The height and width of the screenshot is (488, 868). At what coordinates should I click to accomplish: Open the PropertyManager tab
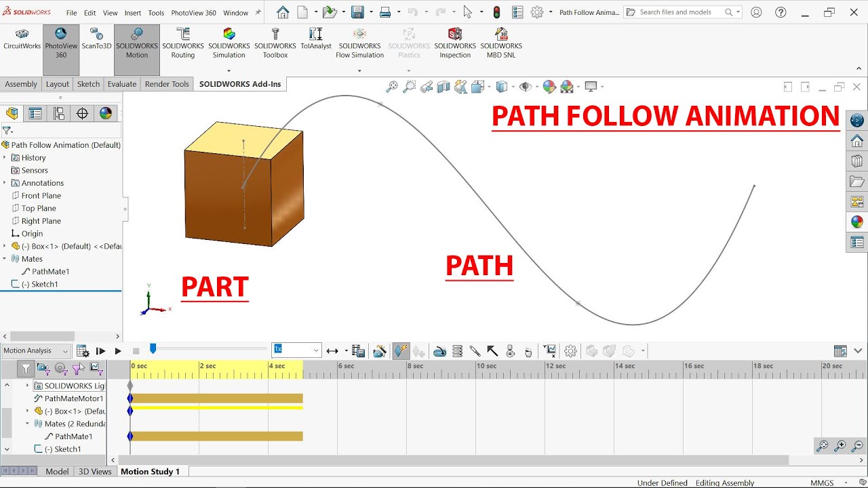coord(35,113)
